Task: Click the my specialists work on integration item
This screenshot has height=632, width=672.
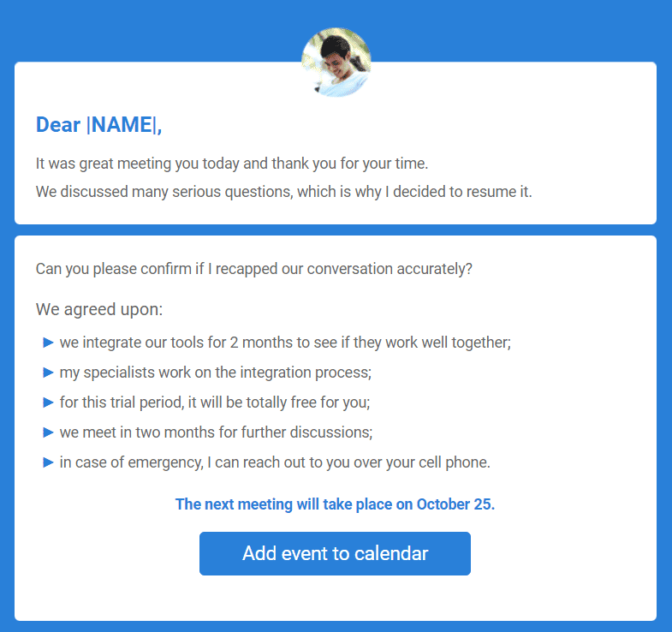Action: point(215,373)
